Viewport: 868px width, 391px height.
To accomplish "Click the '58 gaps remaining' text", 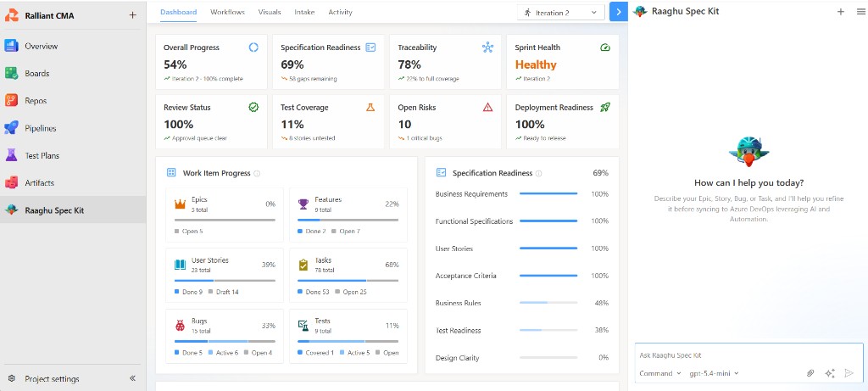I will coord(313,79).
